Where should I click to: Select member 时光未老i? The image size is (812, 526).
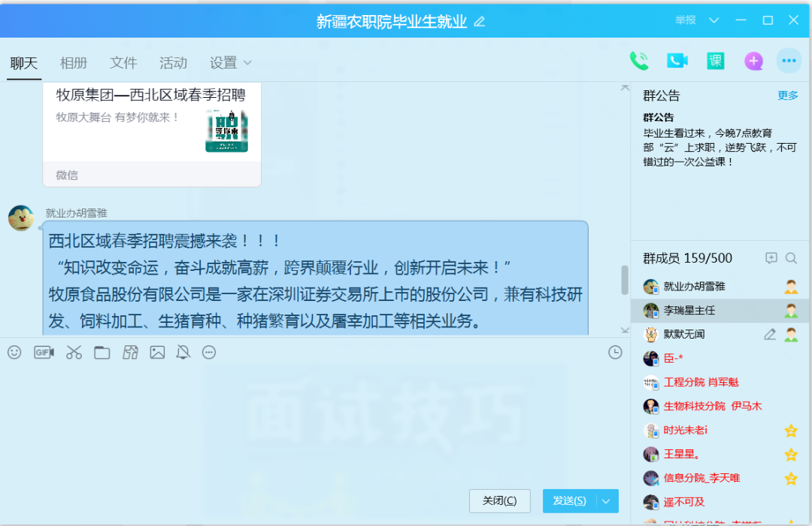click(720, 430)
